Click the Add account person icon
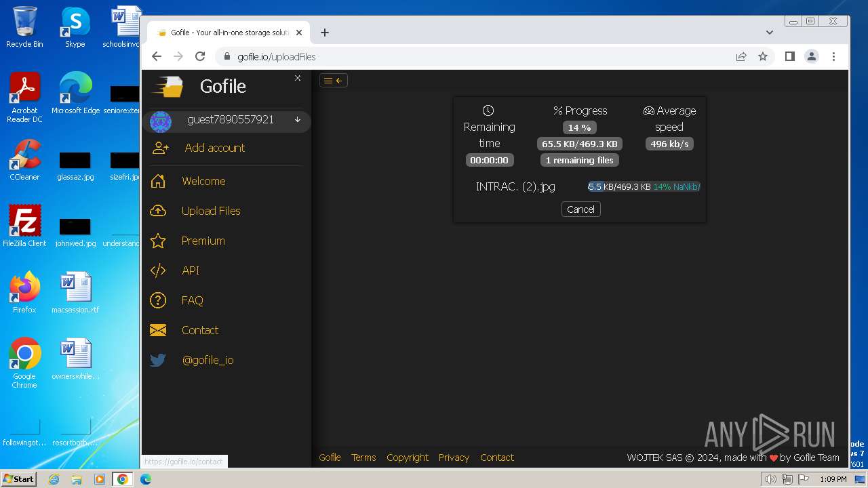 (x=161, y=148)
